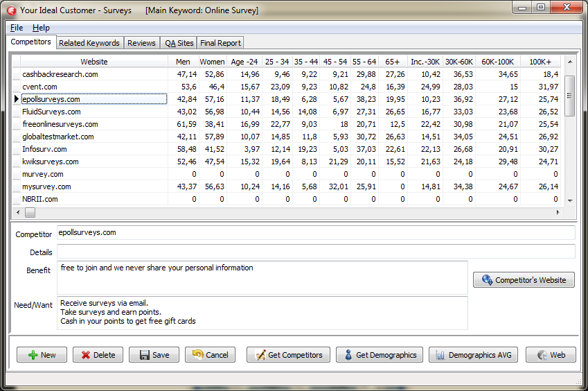
Task: Click the floppy disk Save button
Action: point(154,354)
